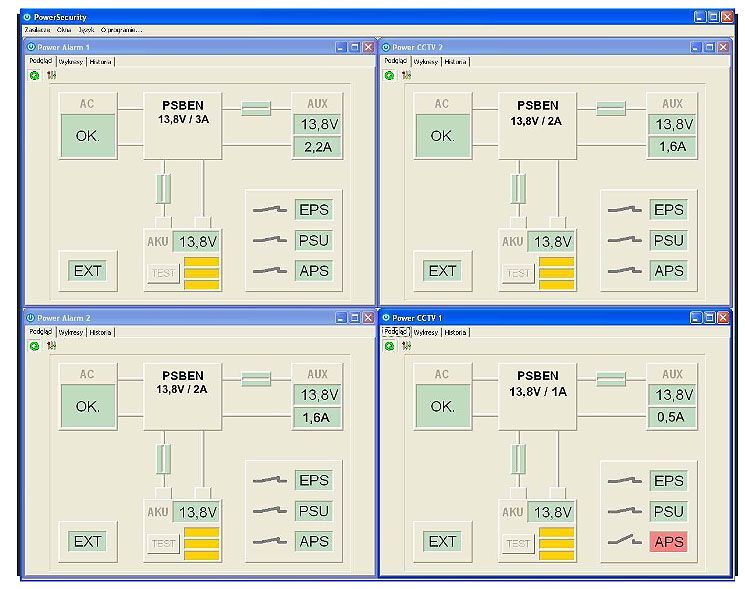This screenshot has height=589, width=745.
Task: Click the fuse symbol above AKU in Power Alarm 1
Action: tap(164, 188)
